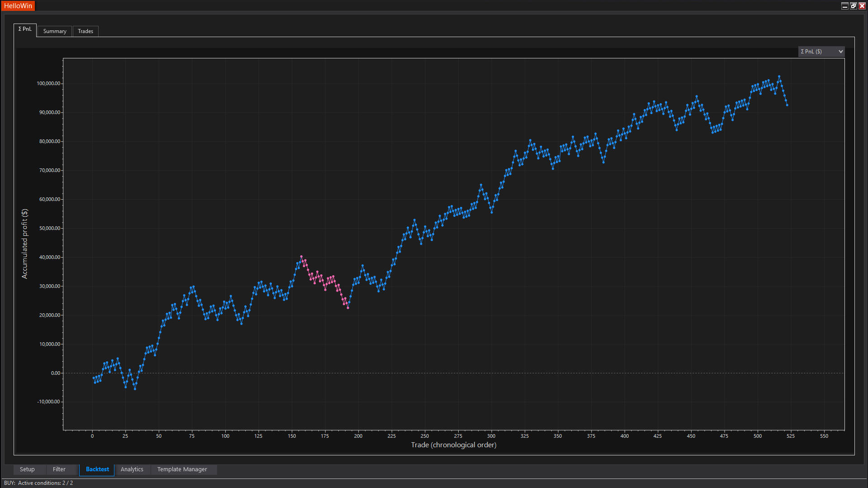
Task: Click the Accumulated profit ($) axis label
Action: tap(25, 244)
